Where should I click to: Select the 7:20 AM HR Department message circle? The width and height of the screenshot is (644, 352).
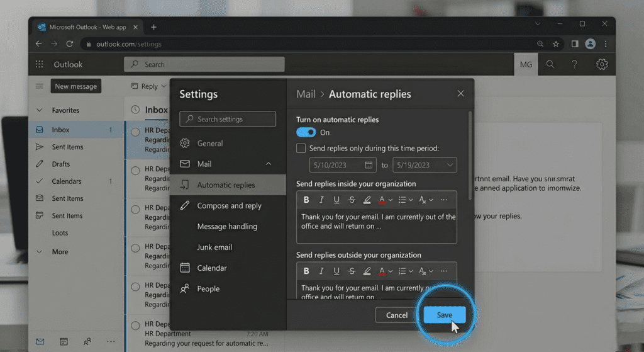click(x=135, y=326)
